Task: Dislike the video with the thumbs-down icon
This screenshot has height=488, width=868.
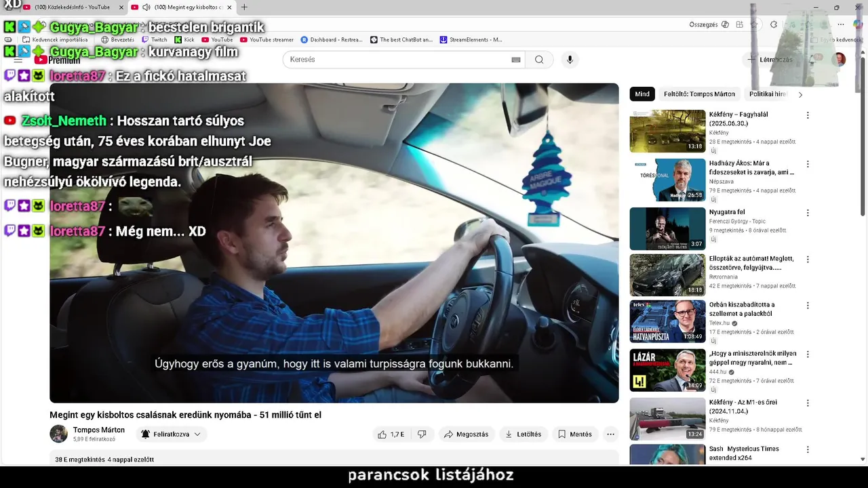Action: tap(422, 434)
